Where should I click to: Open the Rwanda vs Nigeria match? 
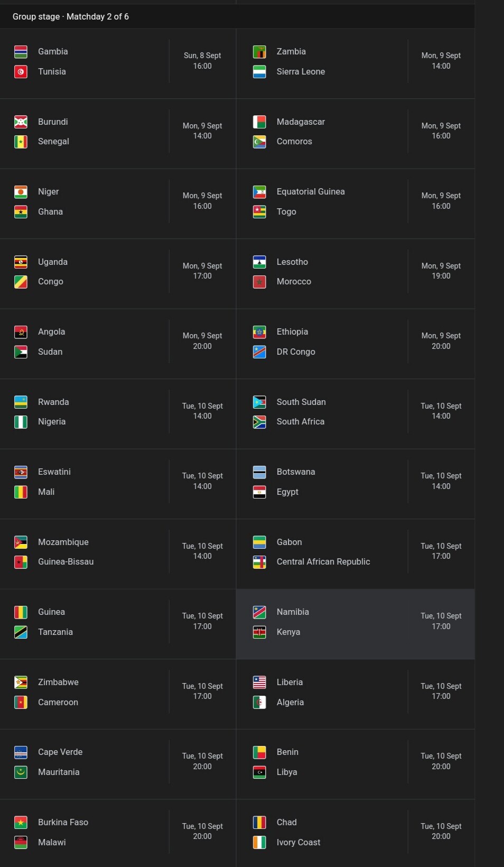pos(118,414)
